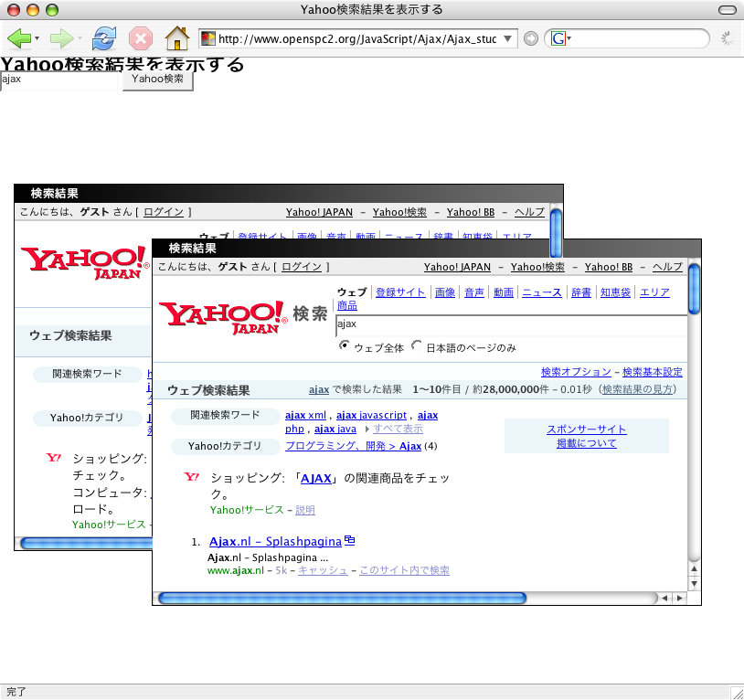The width and height of the screenshot is (744, 700).
Task: Click ログイン in the back 検索結果 window
Action: click(164, 212)
